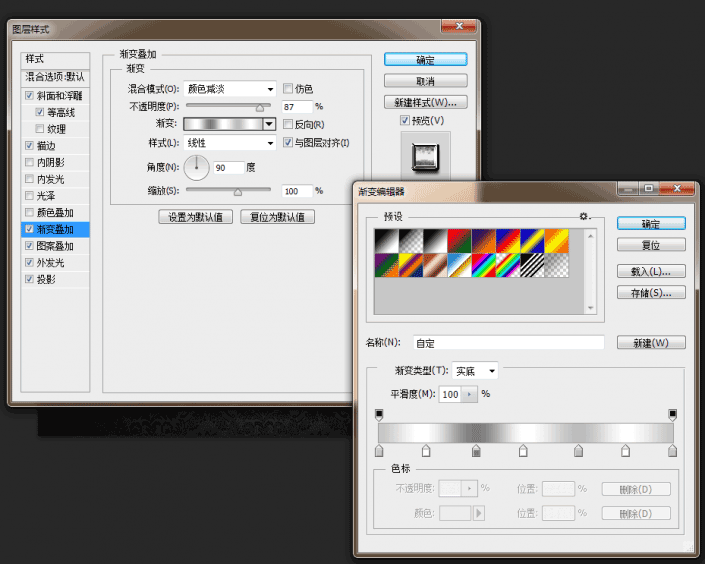Check the 反向 option
This screenshot has height=564, width=705.
pos(288,124)
